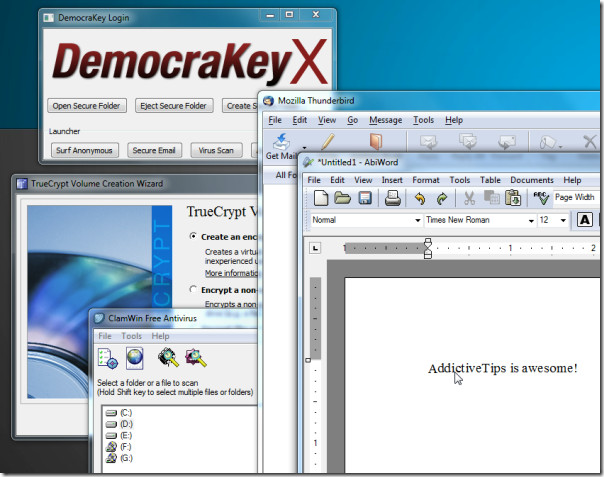Click the New document icon in AbiWord
Viewport: 604px width, 477px height.
[x=321, y=198]
